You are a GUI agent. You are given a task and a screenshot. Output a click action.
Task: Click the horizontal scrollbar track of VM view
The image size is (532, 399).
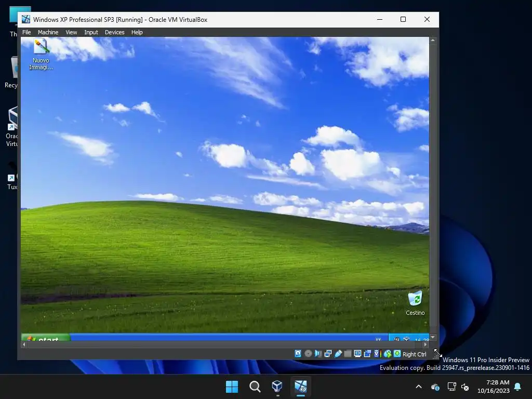[224, 344]
